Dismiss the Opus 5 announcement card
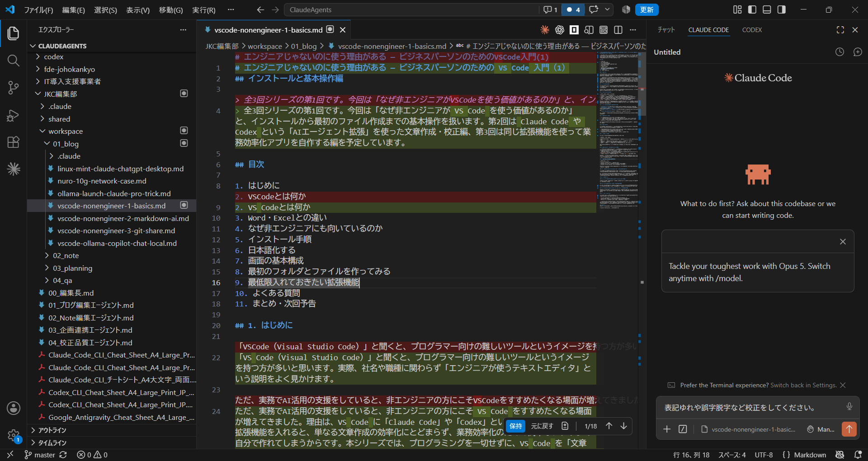 (843, 241)
